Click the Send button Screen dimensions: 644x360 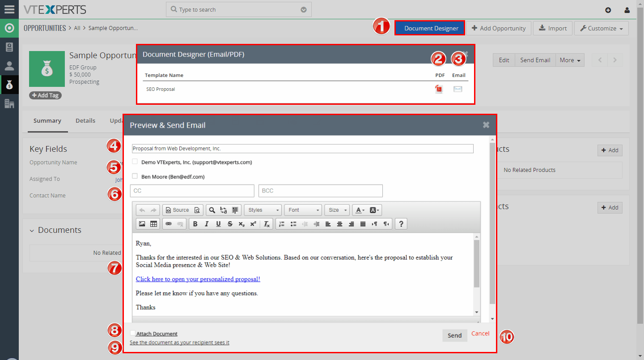(x=454, y=335)
